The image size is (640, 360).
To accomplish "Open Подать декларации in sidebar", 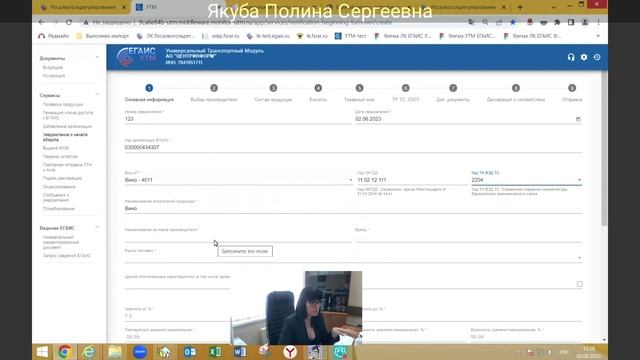I will tap(62, 178).
